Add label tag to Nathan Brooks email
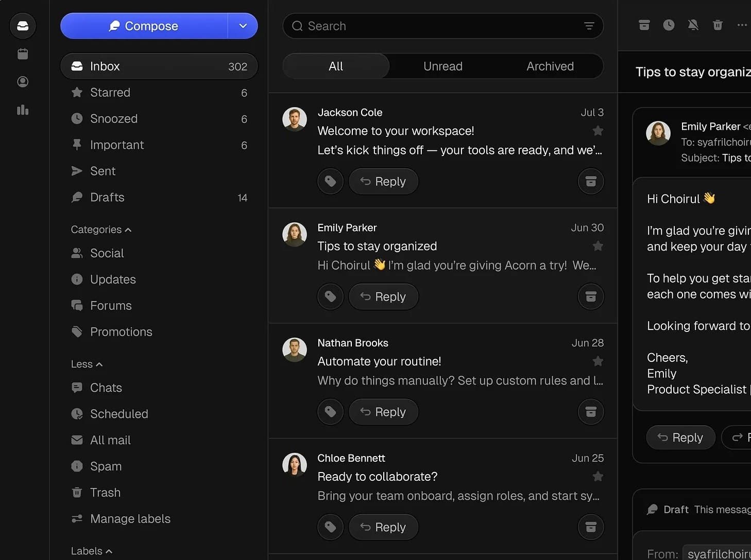The height and width of the screenshot is (560, 751). [331, 412]
